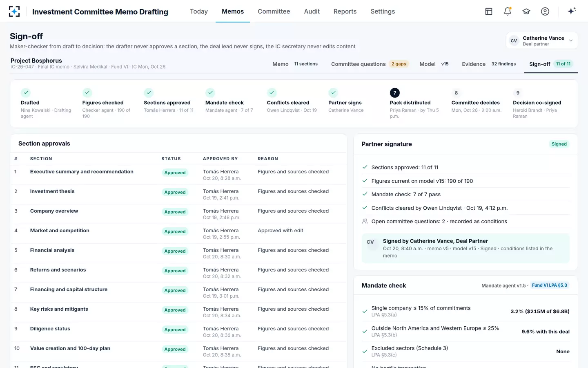Click the '9.6% with this deal' value

tap(546, 332)
